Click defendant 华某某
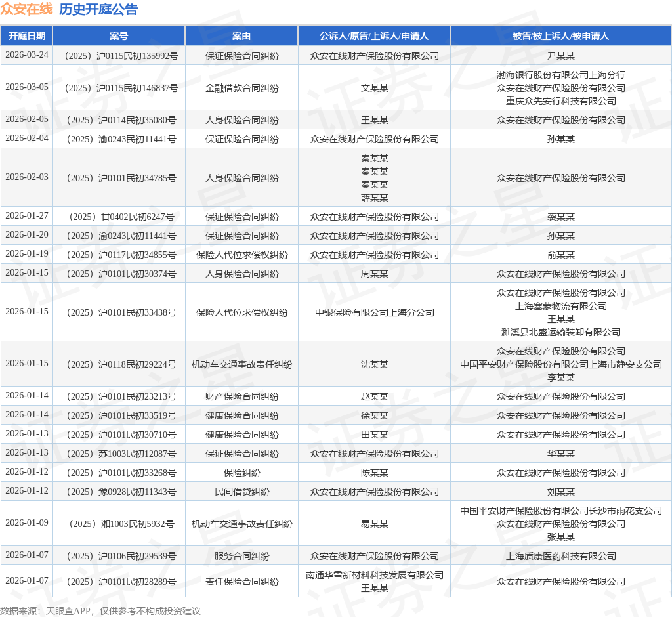 point(561,454)
